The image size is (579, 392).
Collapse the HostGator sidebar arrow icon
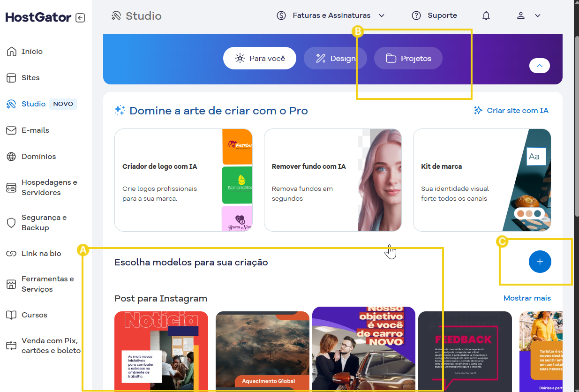point(80,18)
